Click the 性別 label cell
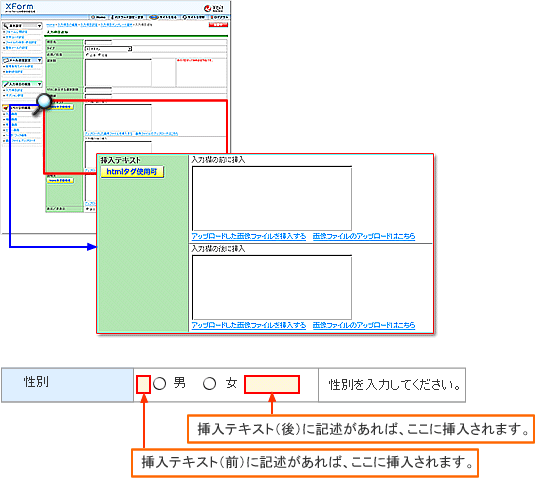Image resolution: width=535 pixels, height=478 pixels. (x=67, y=385)
